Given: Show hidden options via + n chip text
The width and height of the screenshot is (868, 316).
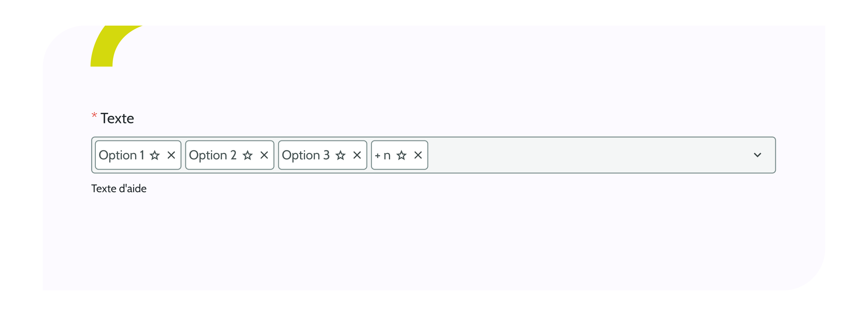Looking at the screenshot, I should pos(383,155).
